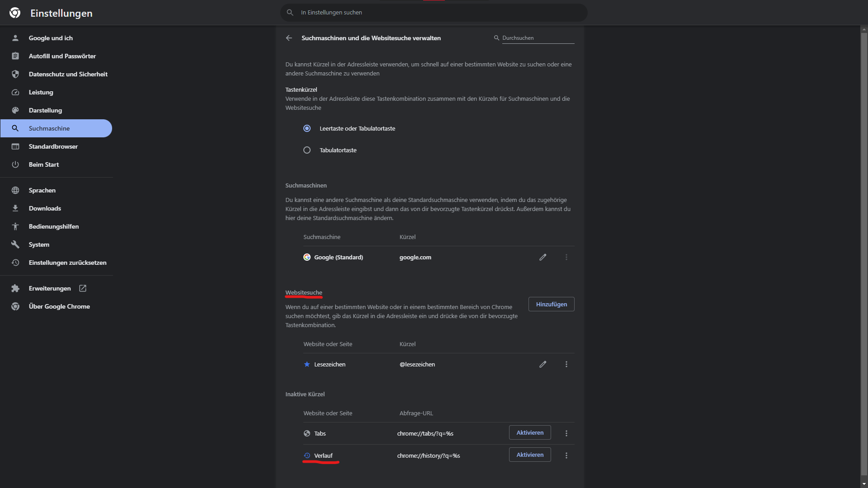This screenshot has width=868, height=488.
Task: Open the three-dot menu for Tabs shortcut
Action: [x=566, y=433]
